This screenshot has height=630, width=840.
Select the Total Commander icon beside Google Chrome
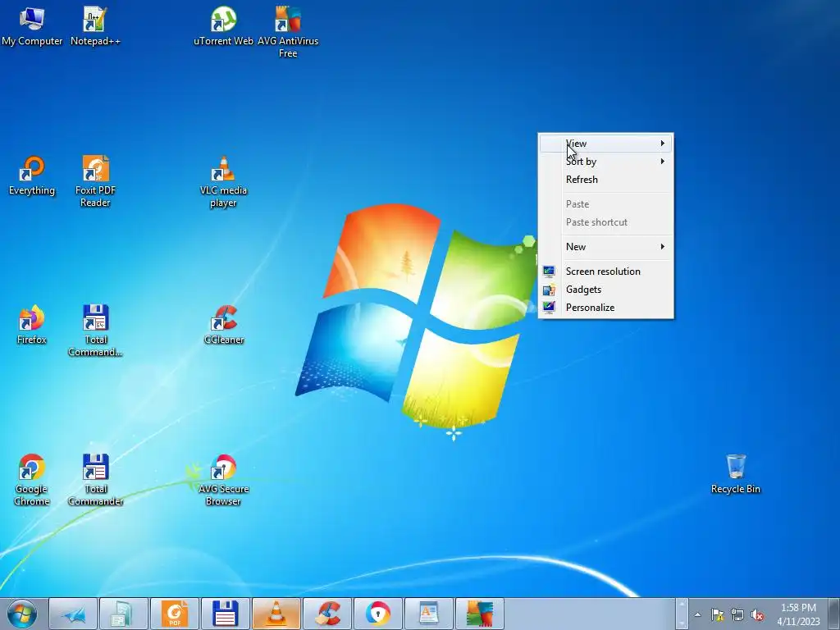click(x=95, y=479)
